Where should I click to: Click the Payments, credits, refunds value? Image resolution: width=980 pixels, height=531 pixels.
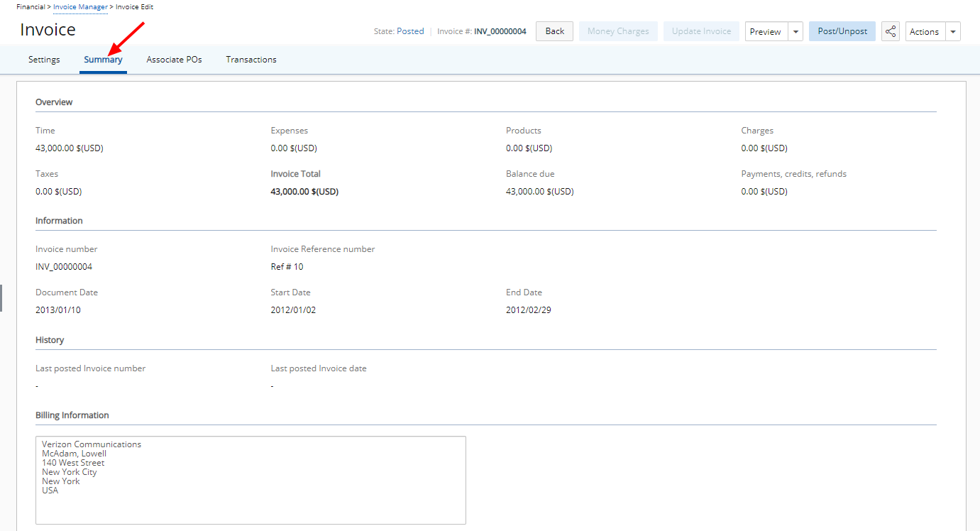pyautogui.click(x=764, y=192)
